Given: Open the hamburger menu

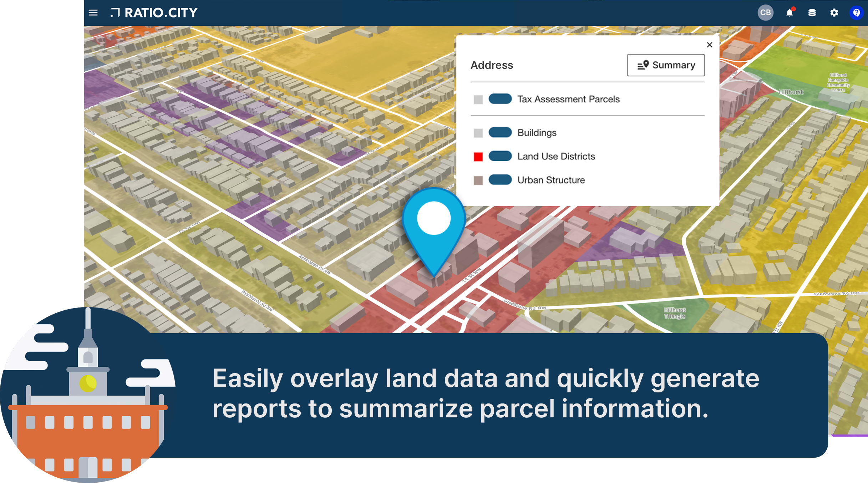Looking at the screenshot, I should point(93,13).
